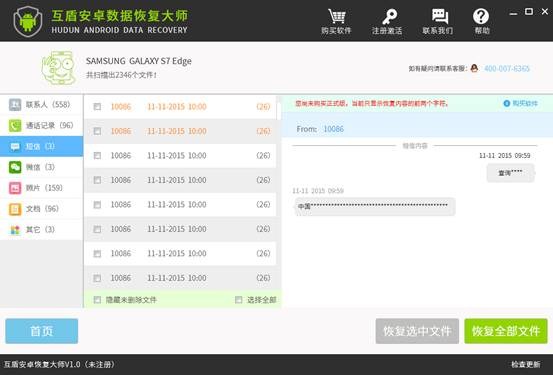Tick the checkbox of the second orange 10086 row
553x375 pixels.
tap(97, 131)
